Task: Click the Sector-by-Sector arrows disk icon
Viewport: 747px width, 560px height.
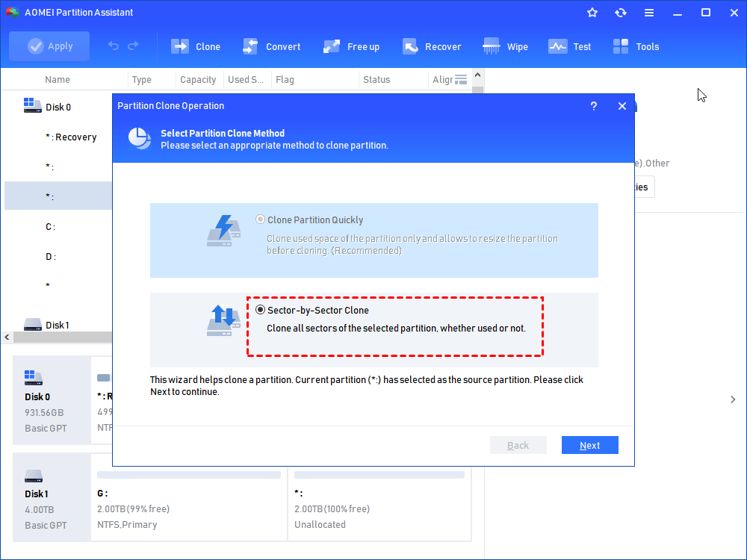Action: pos(223,320)
